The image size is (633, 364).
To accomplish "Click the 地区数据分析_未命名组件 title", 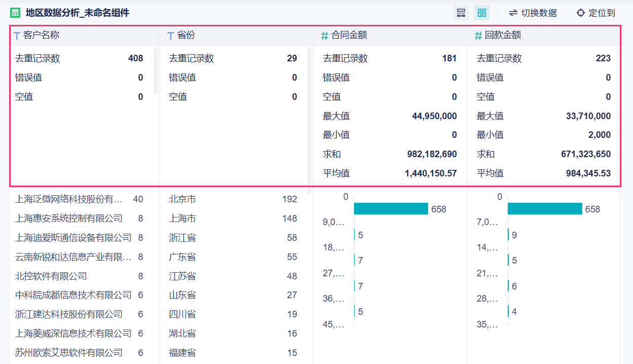I will coord(78,13).
